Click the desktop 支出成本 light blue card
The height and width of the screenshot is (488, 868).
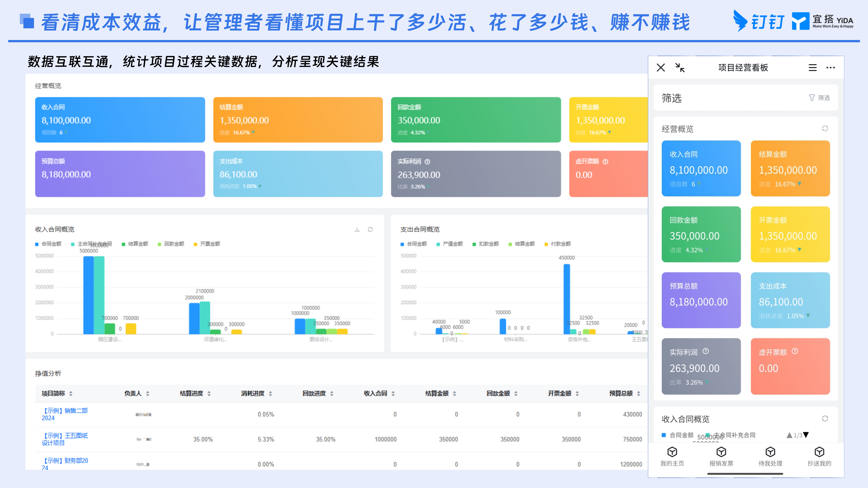[298, 174]
